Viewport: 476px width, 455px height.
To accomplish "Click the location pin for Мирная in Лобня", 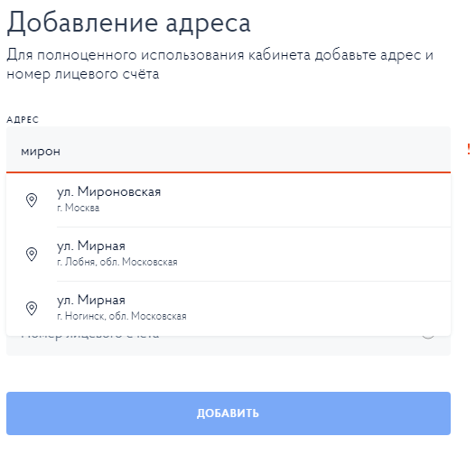I will pos(32,254).
